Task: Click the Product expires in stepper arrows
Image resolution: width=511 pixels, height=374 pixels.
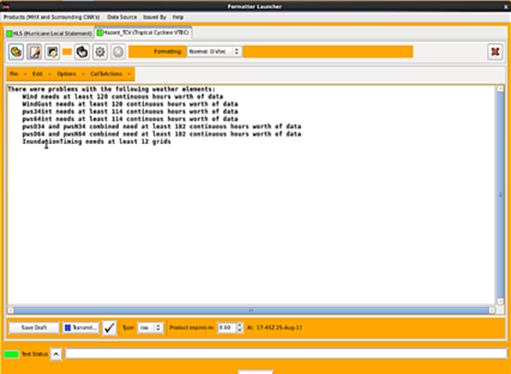Action: (239, 328)
